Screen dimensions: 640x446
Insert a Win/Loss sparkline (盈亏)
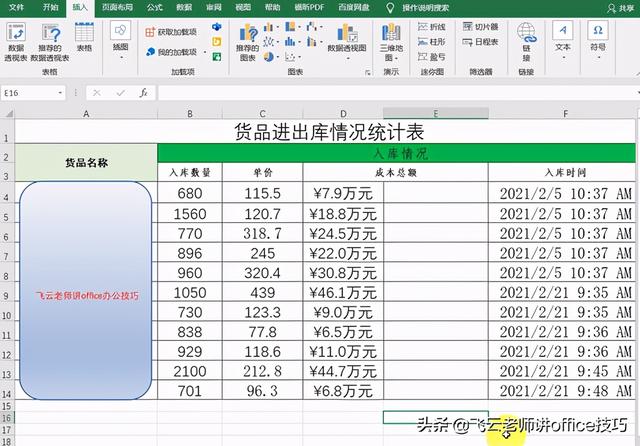point(432,57)
